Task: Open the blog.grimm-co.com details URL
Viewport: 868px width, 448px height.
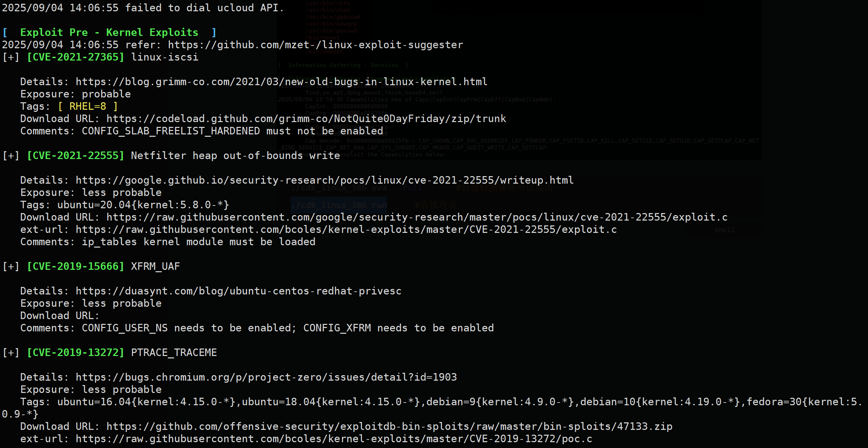Action: pos(282,82)
